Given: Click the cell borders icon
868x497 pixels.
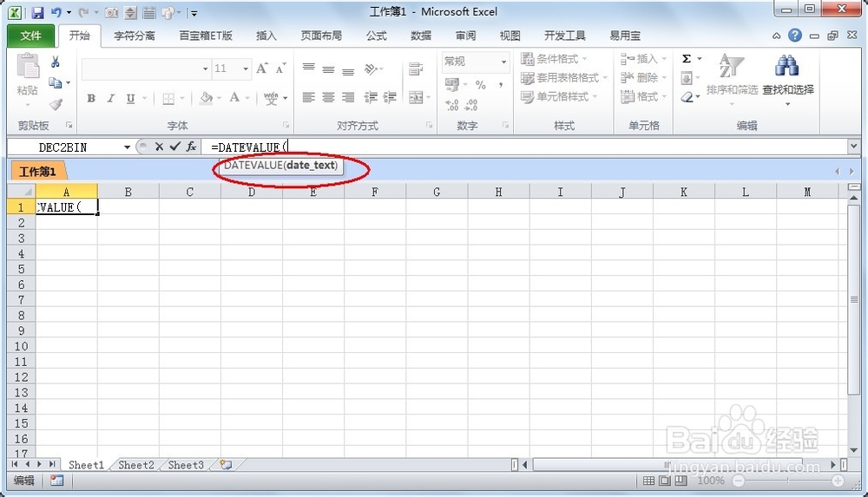Looking at the screenshot, I should [168, 99].
